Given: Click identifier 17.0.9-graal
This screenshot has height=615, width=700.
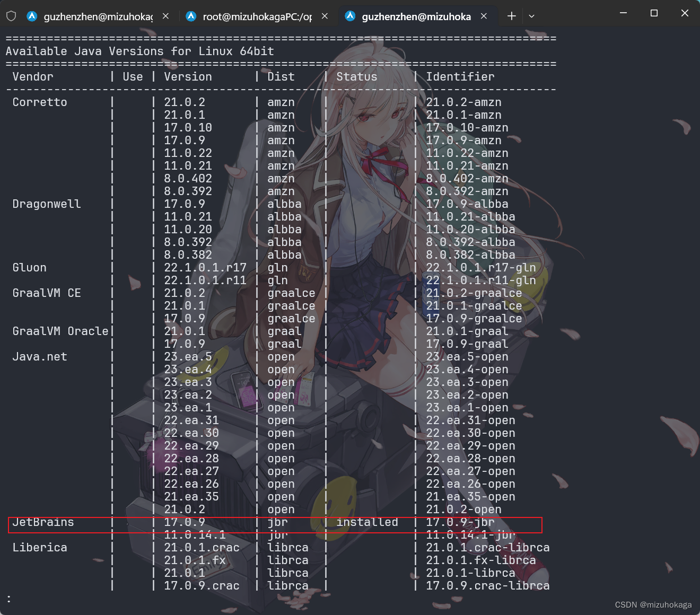Looking at the screenshot, I should (467, 344).
